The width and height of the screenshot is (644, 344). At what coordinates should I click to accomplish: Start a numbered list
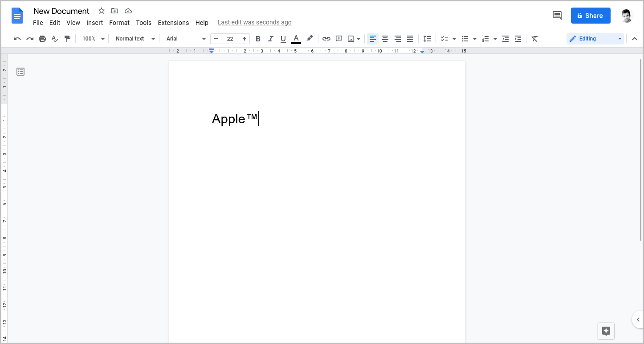(485, 39)
